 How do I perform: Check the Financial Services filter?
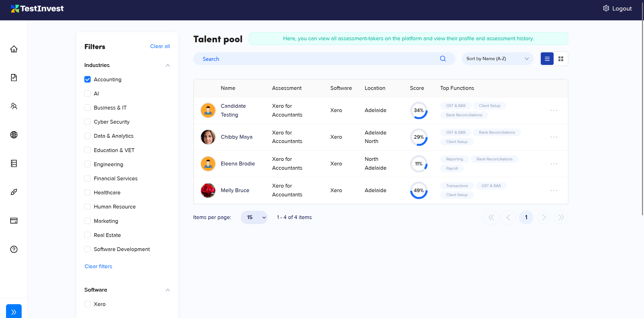88,178
